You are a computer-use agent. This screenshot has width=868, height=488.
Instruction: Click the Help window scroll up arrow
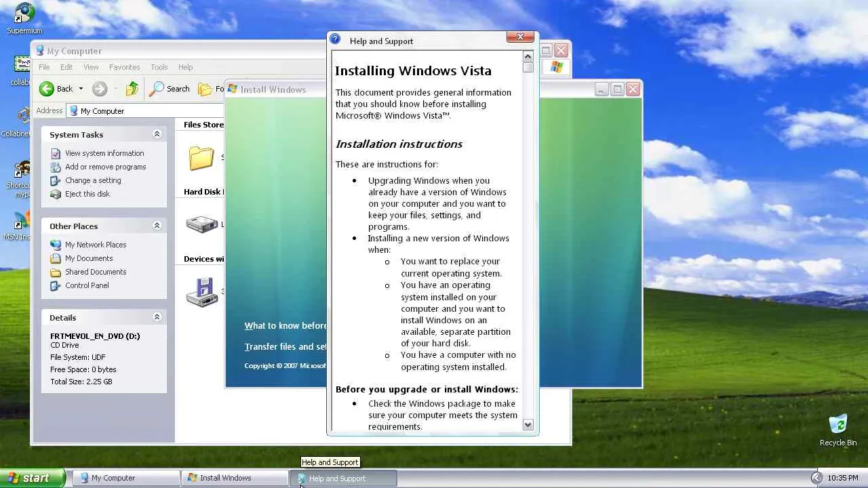coord(528,57)
